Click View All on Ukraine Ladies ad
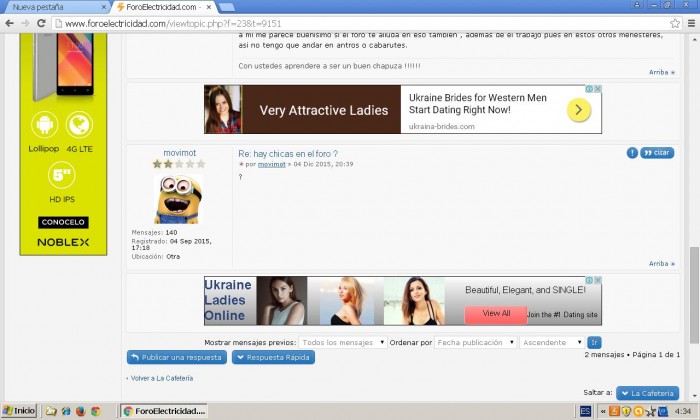 496,314
